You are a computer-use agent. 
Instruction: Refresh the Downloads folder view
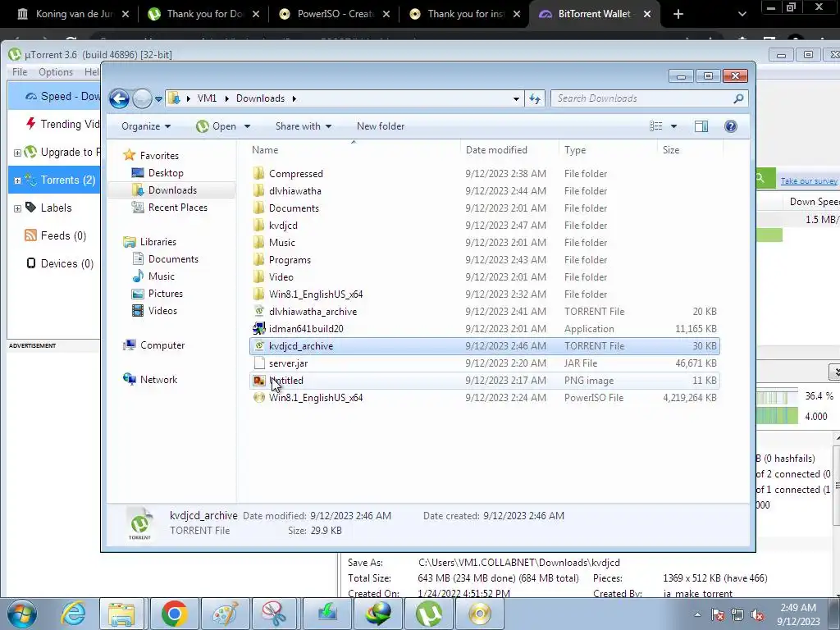[x=535, y=98]
